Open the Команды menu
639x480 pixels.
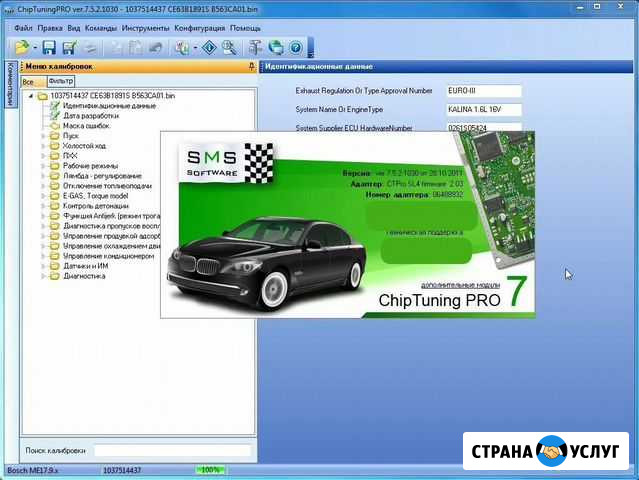[x=101, y=28]
